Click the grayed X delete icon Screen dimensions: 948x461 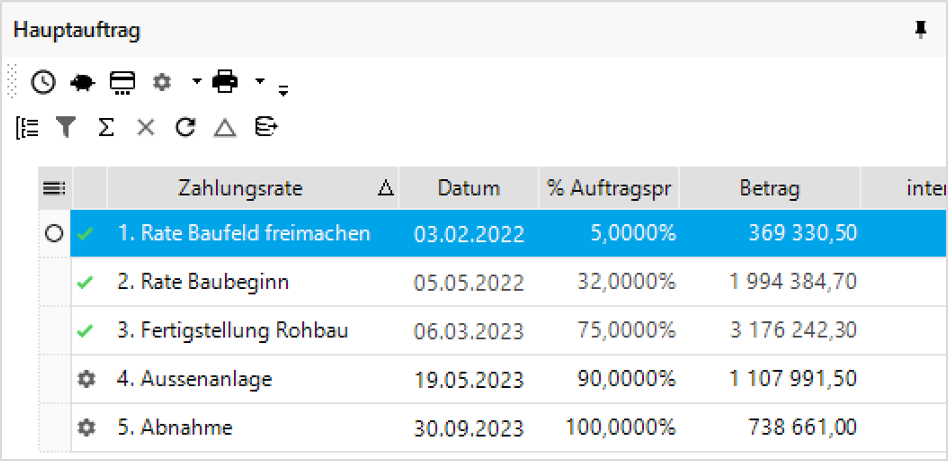[x=146, y=127]
